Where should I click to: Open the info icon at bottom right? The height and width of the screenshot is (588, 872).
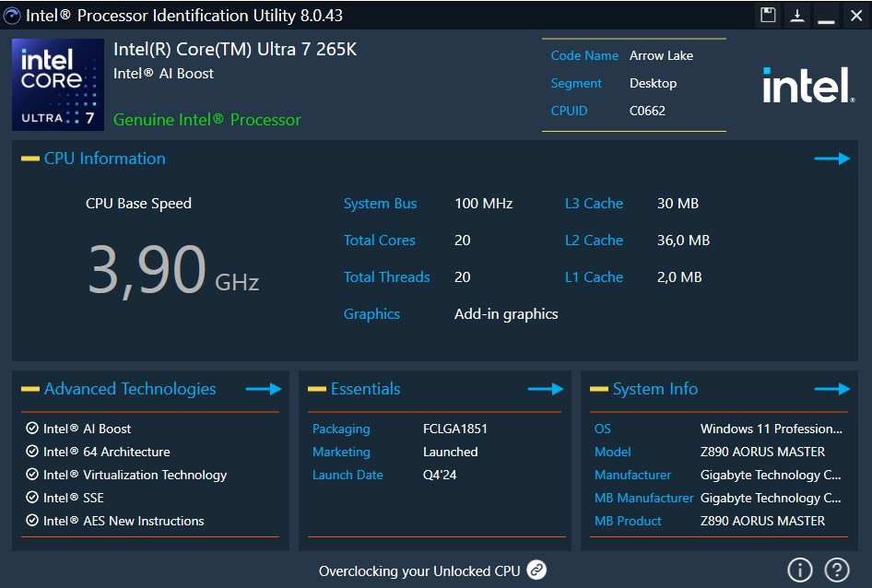pos(799,570)
